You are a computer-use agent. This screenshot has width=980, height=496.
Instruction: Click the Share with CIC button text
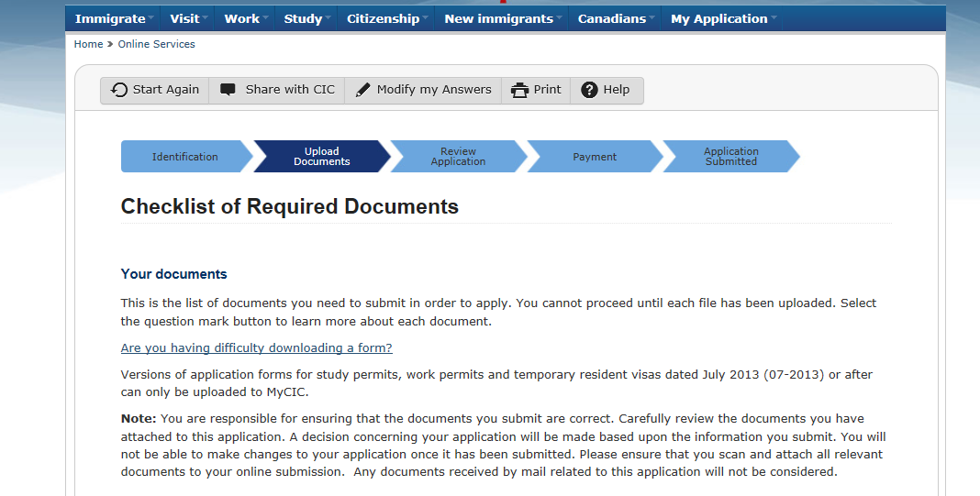[290, 90]
